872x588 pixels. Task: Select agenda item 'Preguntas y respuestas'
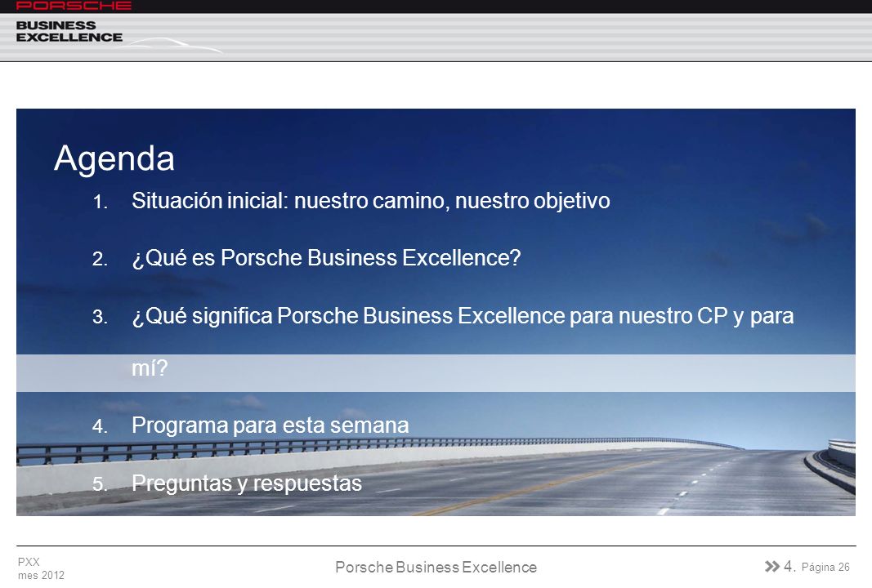247,483
